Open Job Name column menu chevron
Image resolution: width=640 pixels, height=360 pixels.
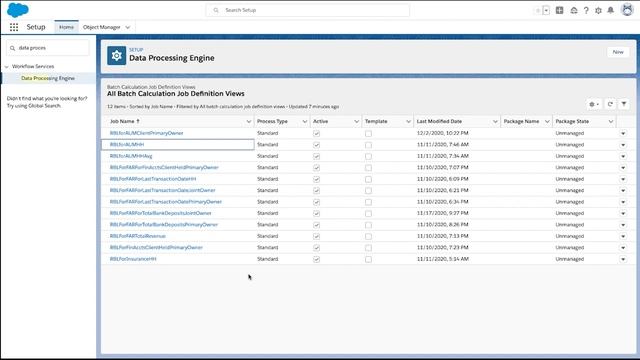click(249, 122)
